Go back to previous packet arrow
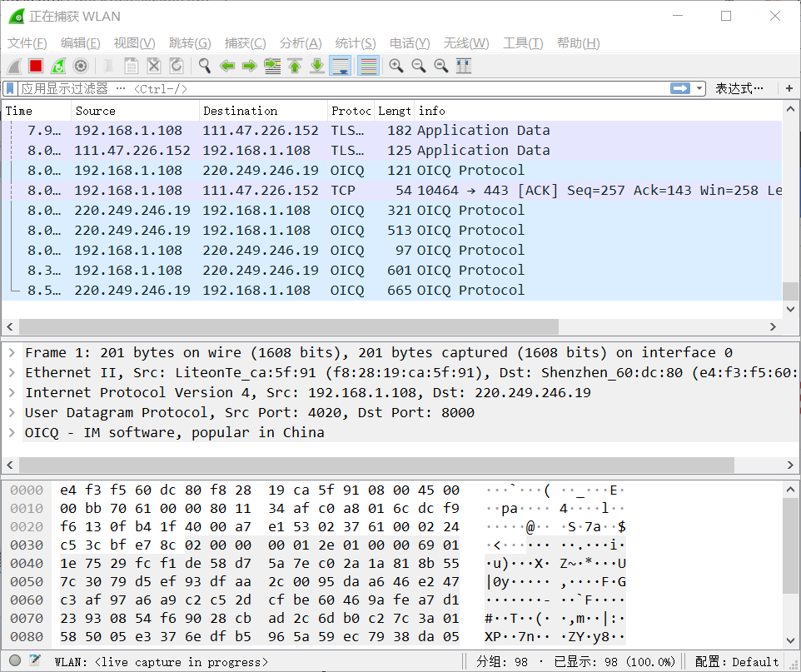The image size is (801, 672). point(227,66)
